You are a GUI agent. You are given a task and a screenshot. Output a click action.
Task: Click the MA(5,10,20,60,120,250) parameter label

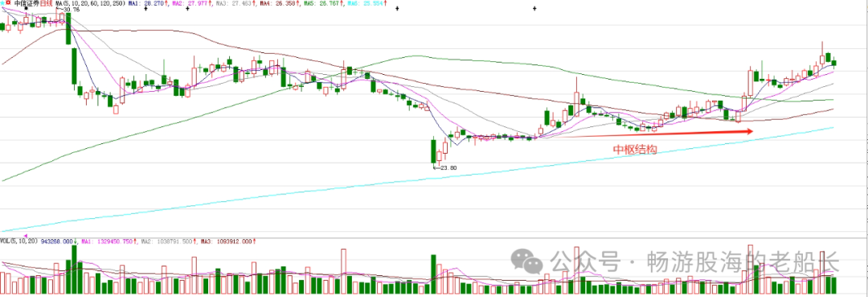pos(91,3)
